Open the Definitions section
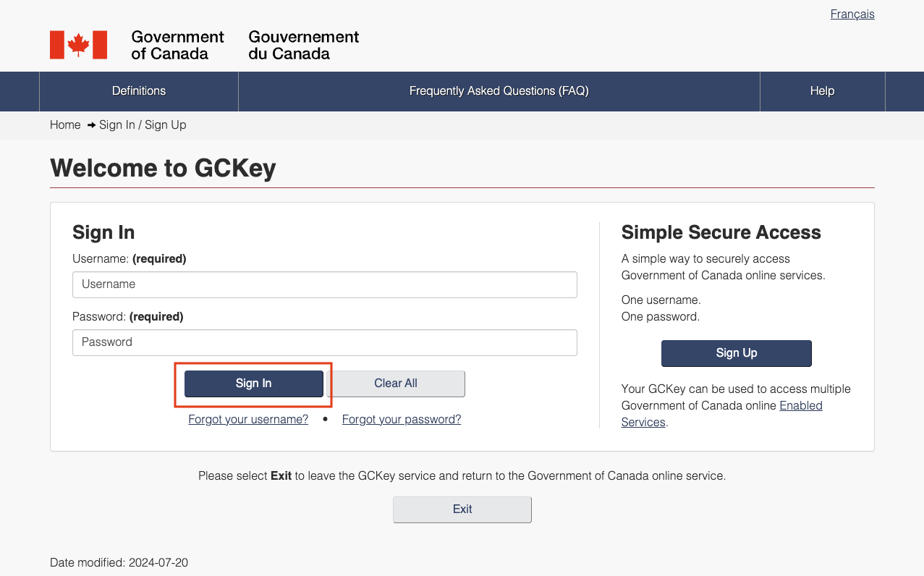Image resolution: width=924 pixels, height=576 pixels. pos(138,91)
